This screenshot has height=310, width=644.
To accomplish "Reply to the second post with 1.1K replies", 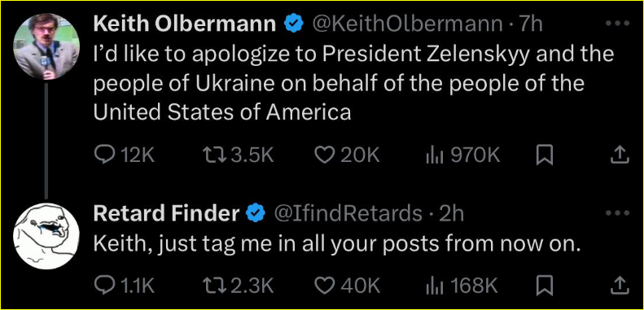I will [125, 286].
